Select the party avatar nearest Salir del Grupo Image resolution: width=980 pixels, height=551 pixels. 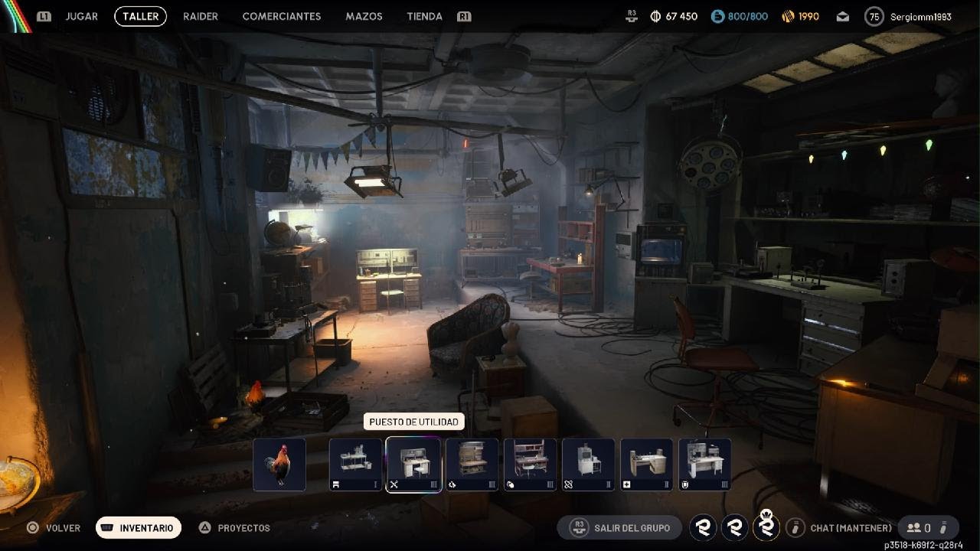point(703,527)
